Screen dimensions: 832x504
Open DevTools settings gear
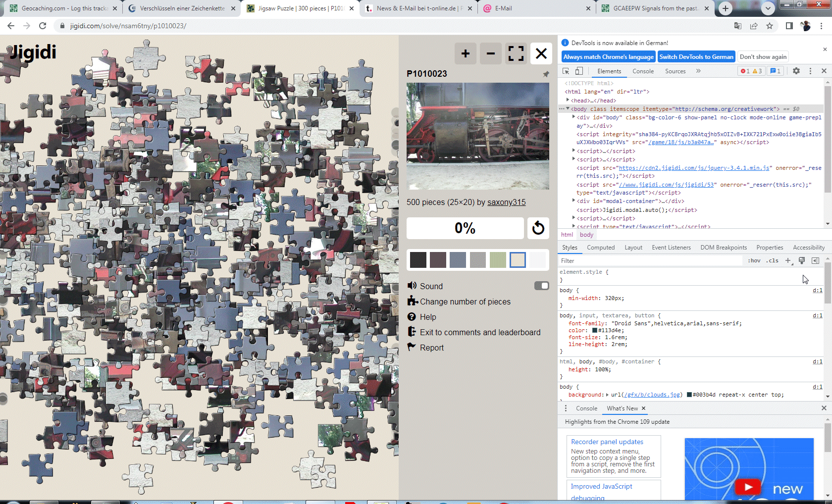pyautogui.click(x=796, y=71)
